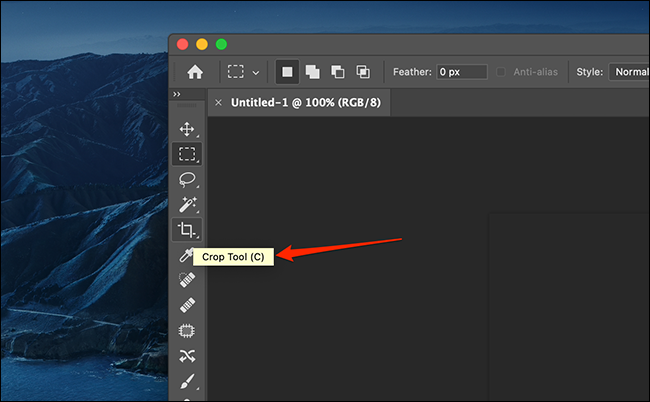Open the Style dropdown

[x=629, y=72]
